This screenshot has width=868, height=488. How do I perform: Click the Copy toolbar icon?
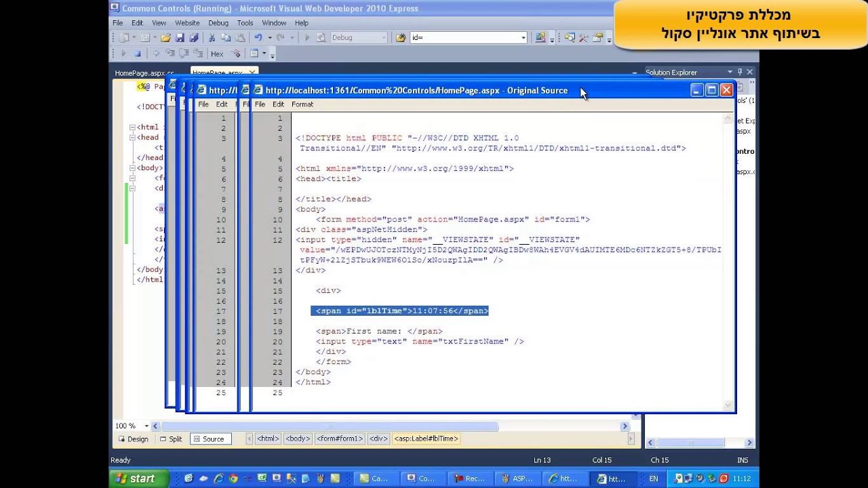(225, 38)
